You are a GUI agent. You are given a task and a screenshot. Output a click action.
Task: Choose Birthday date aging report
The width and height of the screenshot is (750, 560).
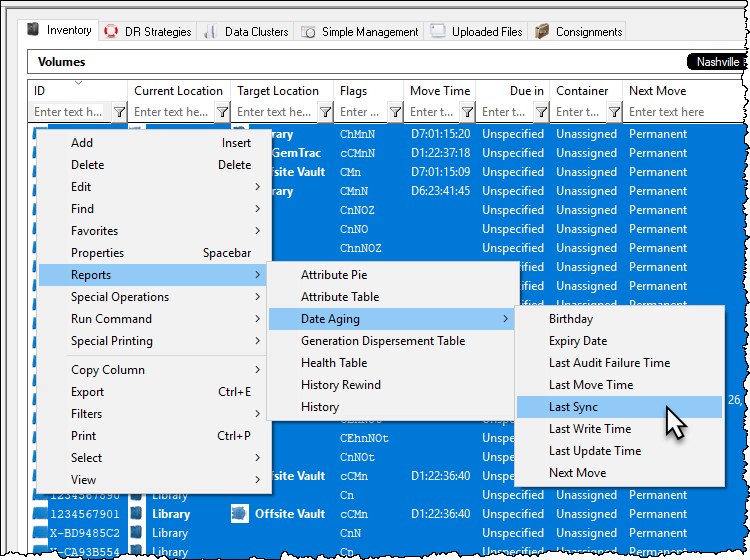619,318
